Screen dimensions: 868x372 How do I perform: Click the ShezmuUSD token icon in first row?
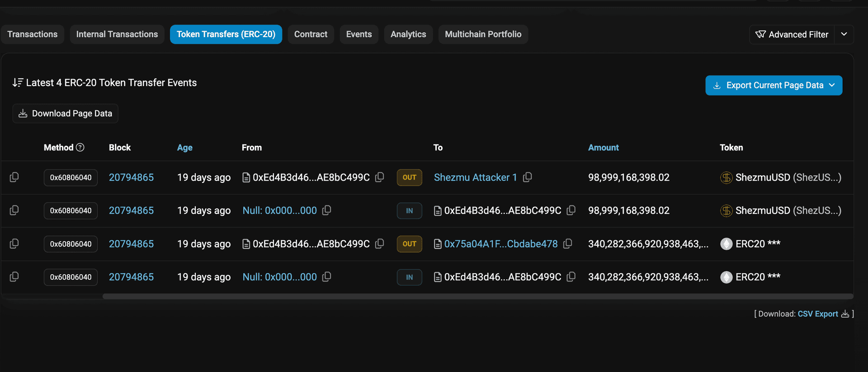(x=726, y=177)
